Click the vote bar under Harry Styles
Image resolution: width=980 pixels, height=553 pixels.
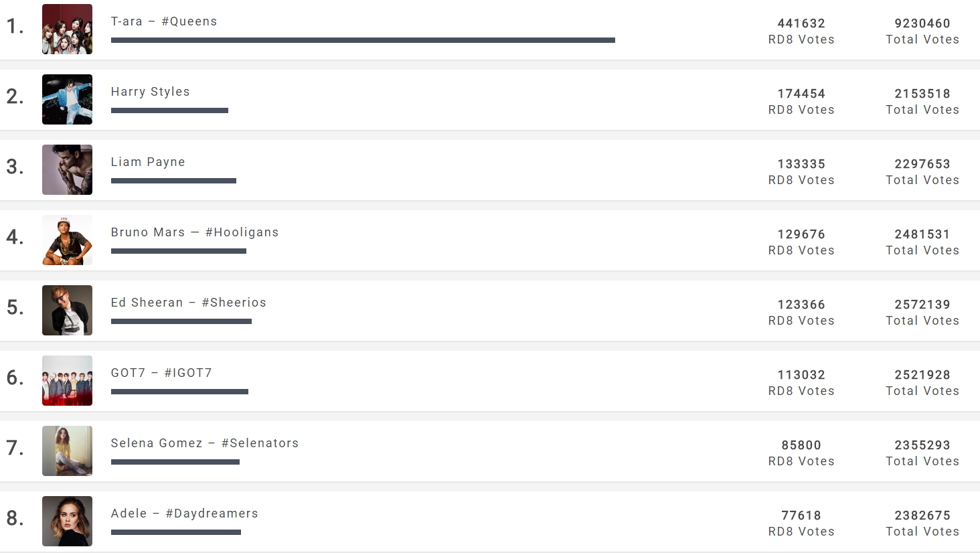tap(169, 110)
